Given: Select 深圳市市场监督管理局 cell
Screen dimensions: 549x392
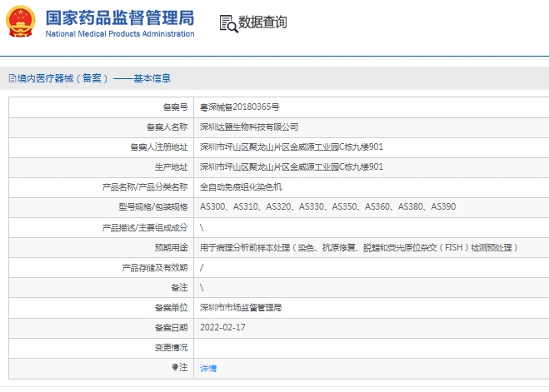Looking at the screenshot, I should 241,308.
